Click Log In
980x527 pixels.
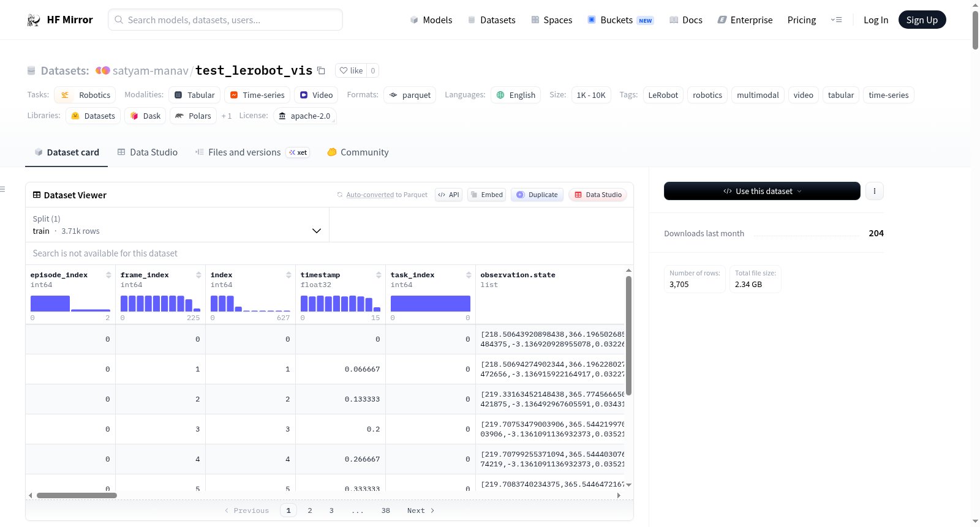(x=876, y=20)
